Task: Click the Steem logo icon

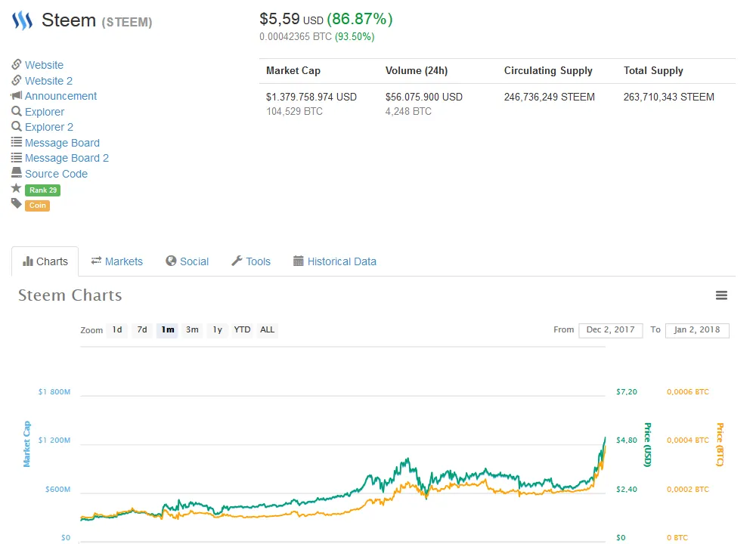Action: pyautogui.click(x=22, y=20)
